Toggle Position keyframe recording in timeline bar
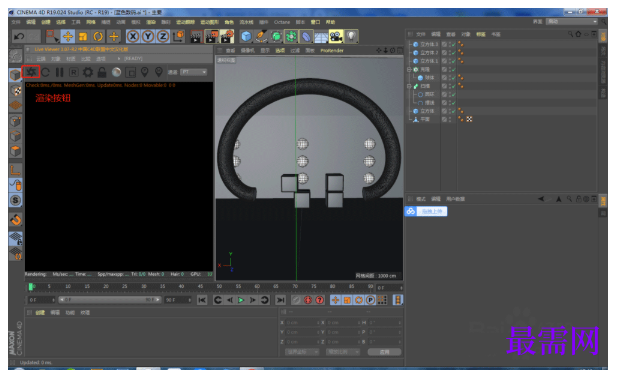This screenshot has height=372, width=618. (335, 300)
